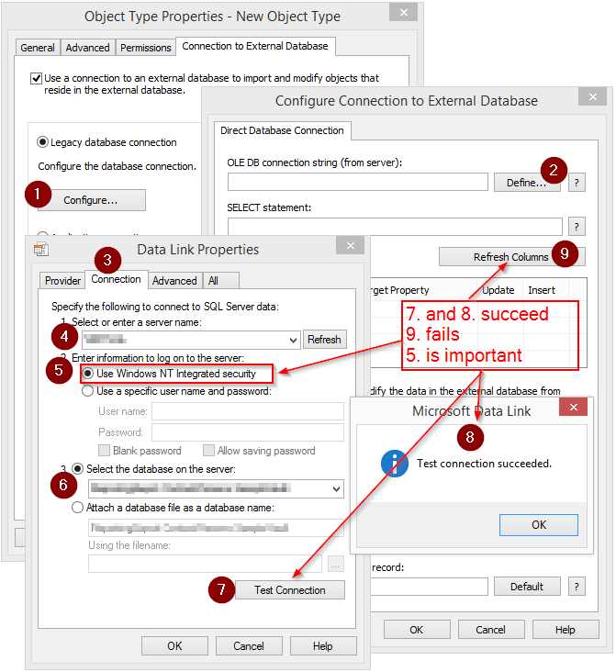The width and height of the screenshot is (616, 672).
Task: Click the SELECT statement input field
Action: click(395, 226)
